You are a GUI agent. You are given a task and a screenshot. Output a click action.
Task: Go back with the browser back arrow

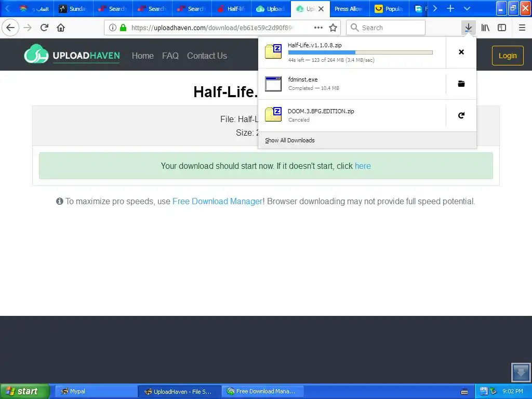click(x=10, y=28)
